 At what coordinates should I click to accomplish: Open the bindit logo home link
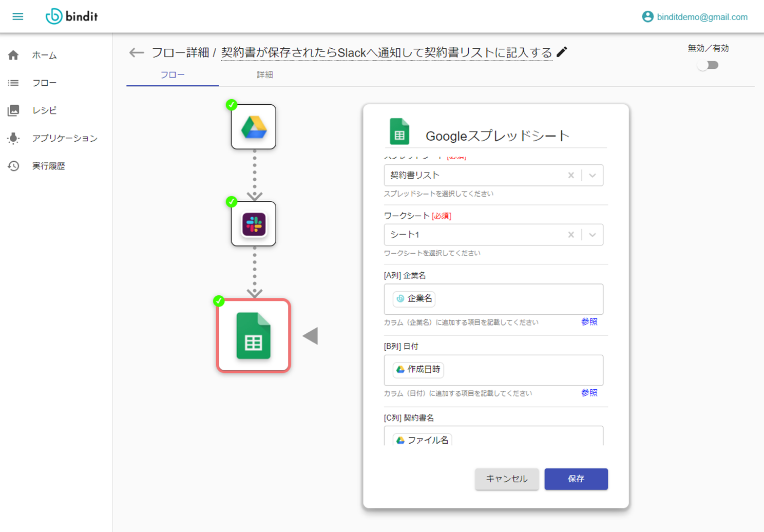(x=71, y=16)
